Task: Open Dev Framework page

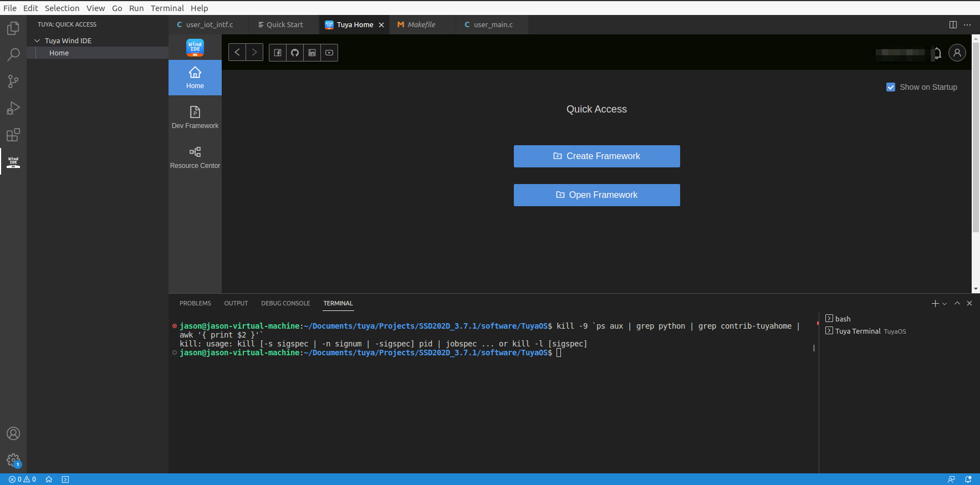Action: tap(195, 118)
